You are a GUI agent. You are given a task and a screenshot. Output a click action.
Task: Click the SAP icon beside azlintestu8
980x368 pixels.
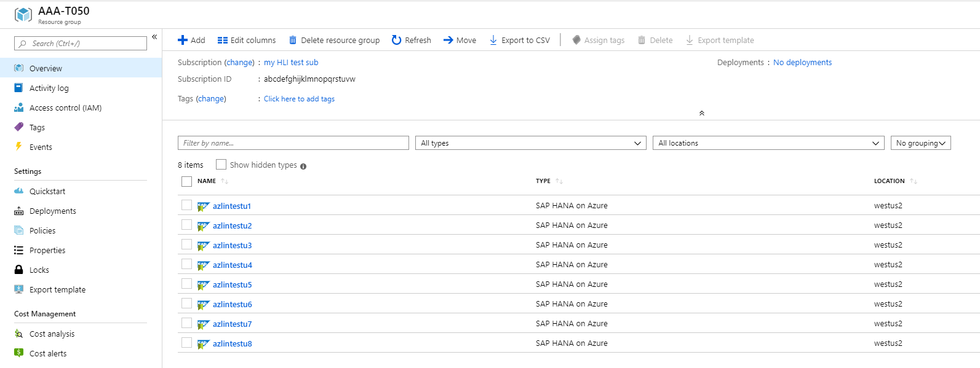[204, 344]
